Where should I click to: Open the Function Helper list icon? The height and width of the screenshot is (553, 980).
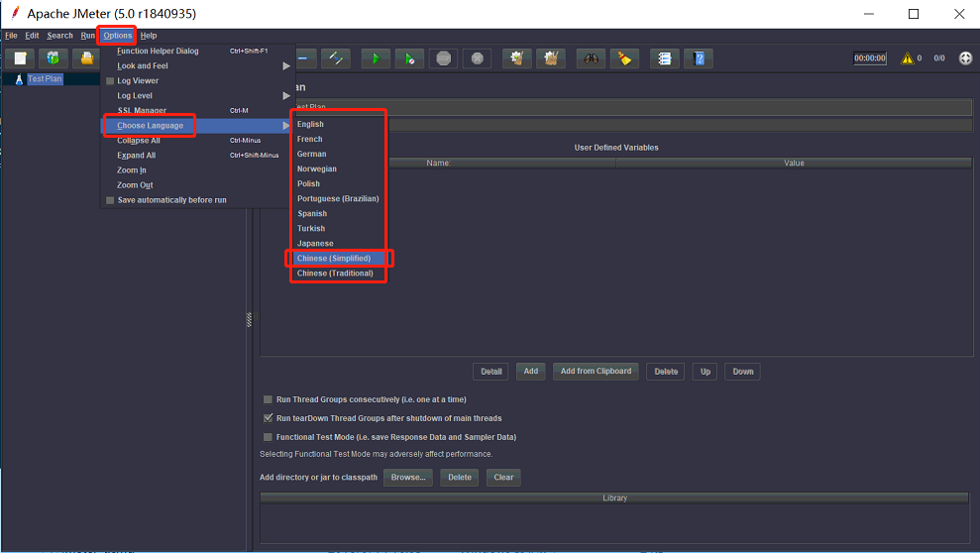[664, 58]
